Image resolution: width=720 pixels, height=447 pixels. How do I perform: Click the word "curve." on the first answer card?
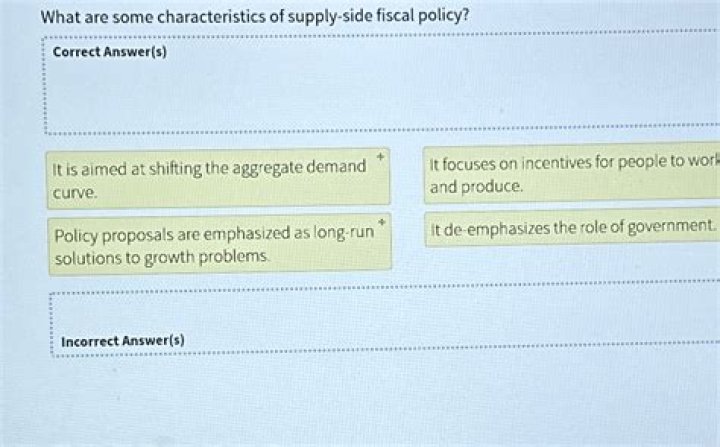click(75, 191)
